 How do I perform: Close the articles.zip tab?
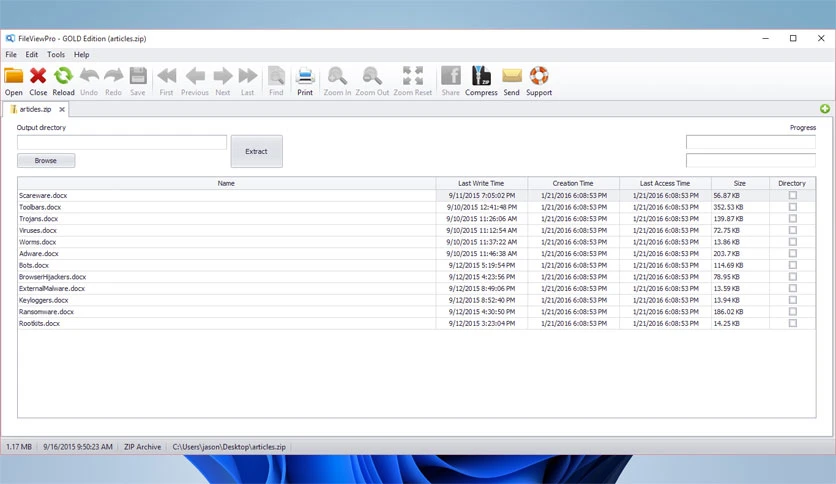62,109
